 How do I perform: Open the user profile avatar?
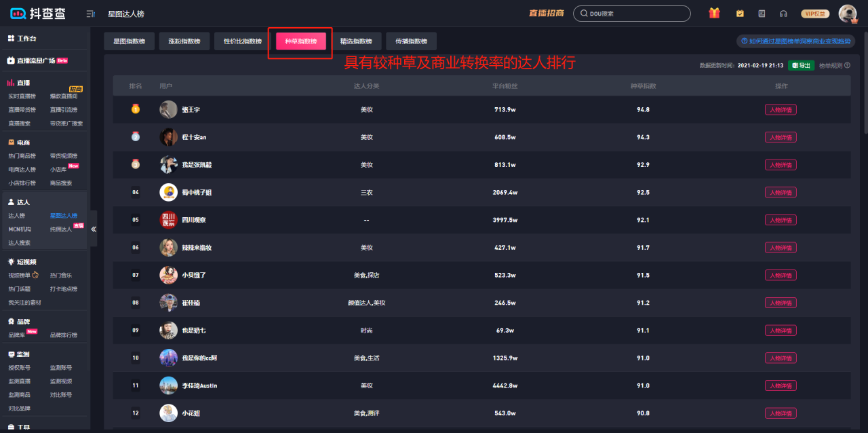pyautogui.click(x=848, y=14)
